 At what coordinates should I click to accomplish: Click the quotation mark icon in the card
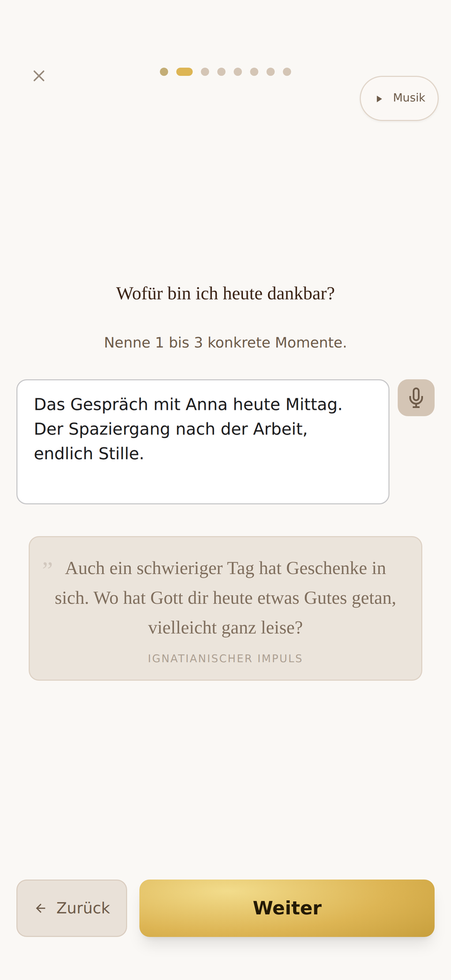coord(48,566)
